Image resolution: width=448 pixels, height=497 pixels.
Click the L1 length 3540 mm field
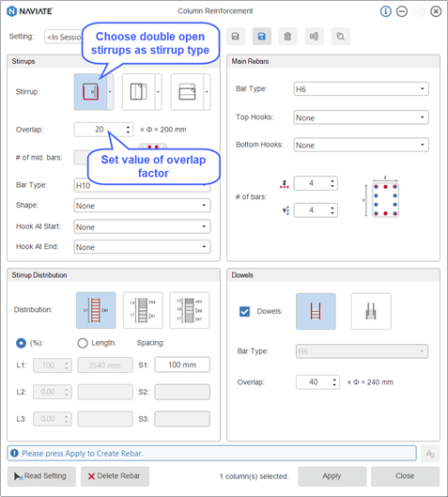tap(105, 365)
